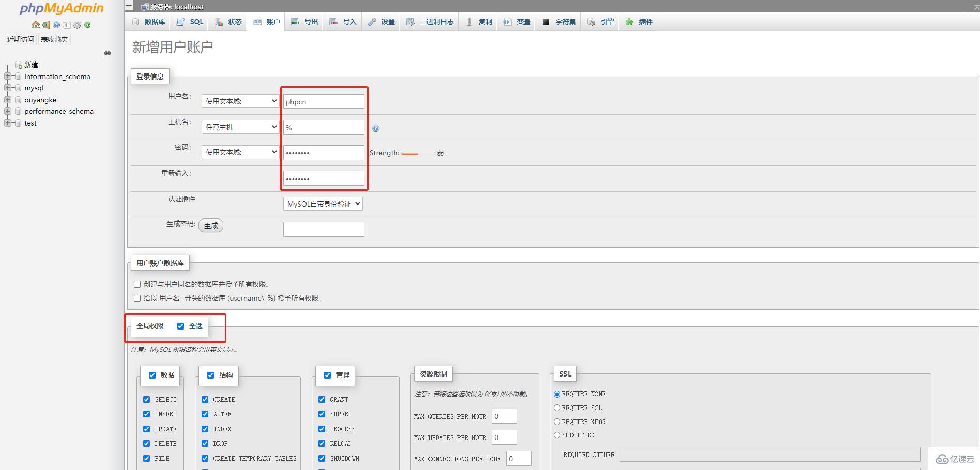Open the 密码 使用文本域 dropdown

(x=240, y=152)
